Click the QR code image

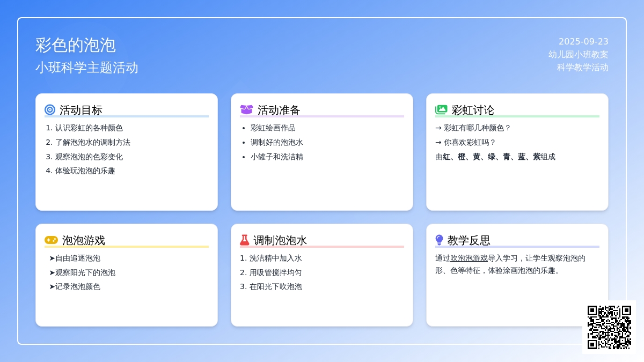609,327
